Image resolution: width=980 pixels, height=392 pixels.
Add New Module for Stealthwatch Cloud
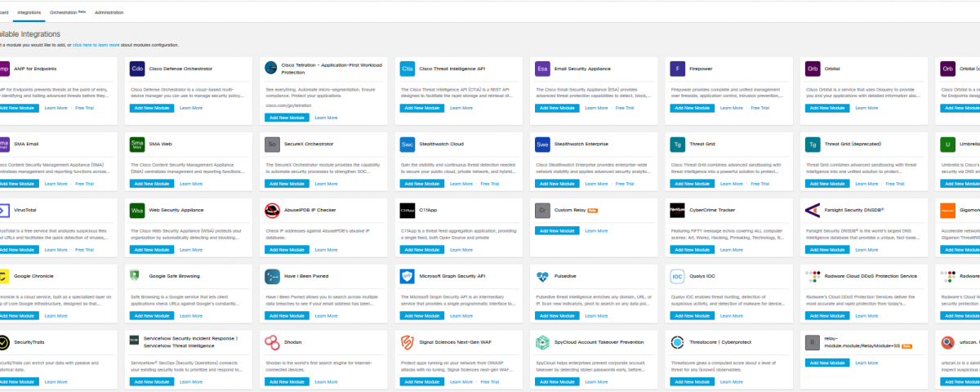pos(421,184)
